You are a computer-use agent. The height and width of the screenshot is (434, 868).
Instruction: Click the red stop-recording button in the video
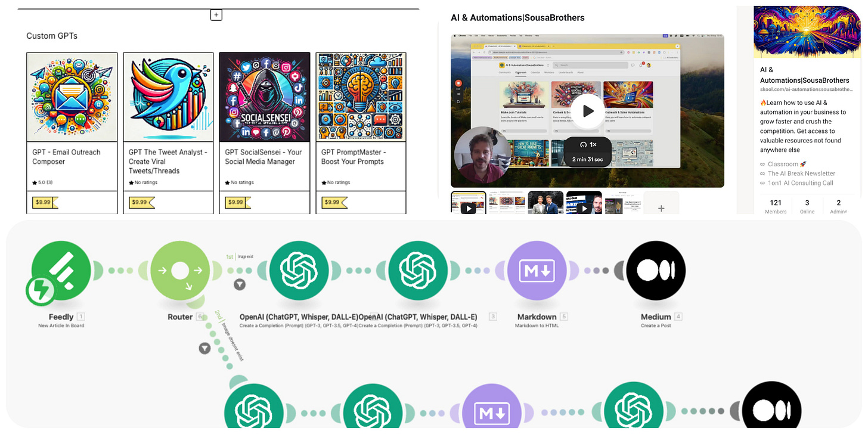pyautogui.click(x=458, y=84)
